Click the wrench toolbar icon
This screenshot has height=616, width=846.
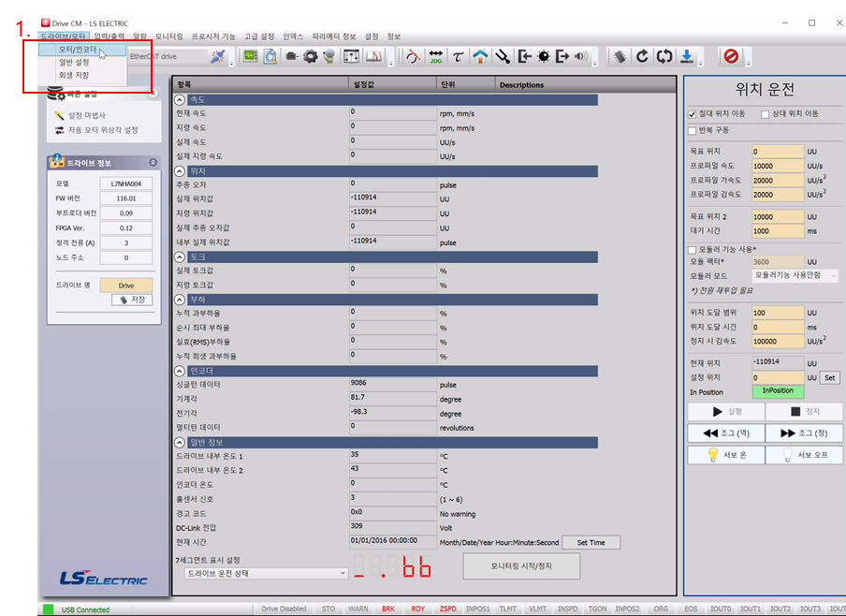(503, 57)
